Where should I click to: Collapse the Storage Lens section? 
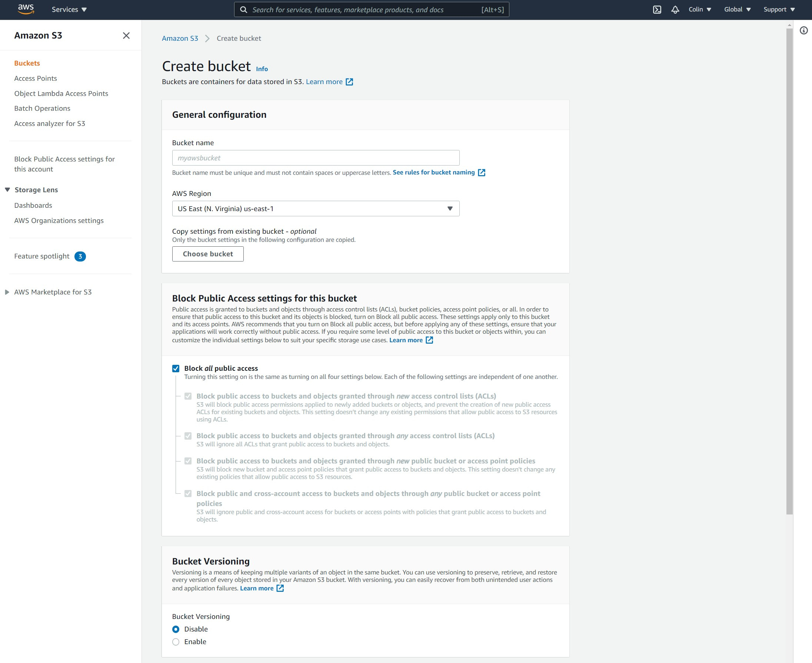pyautogui.click(x=7, y=189)
